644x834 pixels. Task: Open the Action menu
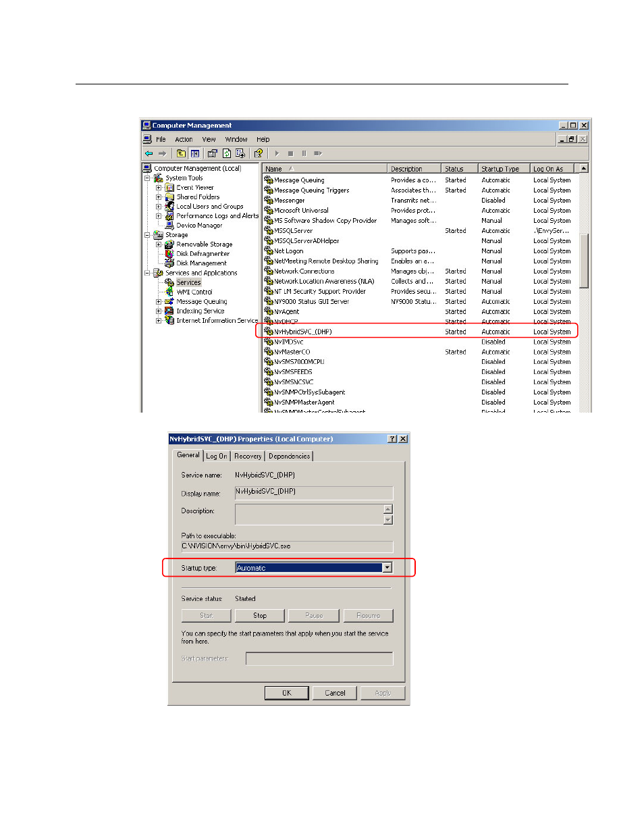(x=184, y=140)
